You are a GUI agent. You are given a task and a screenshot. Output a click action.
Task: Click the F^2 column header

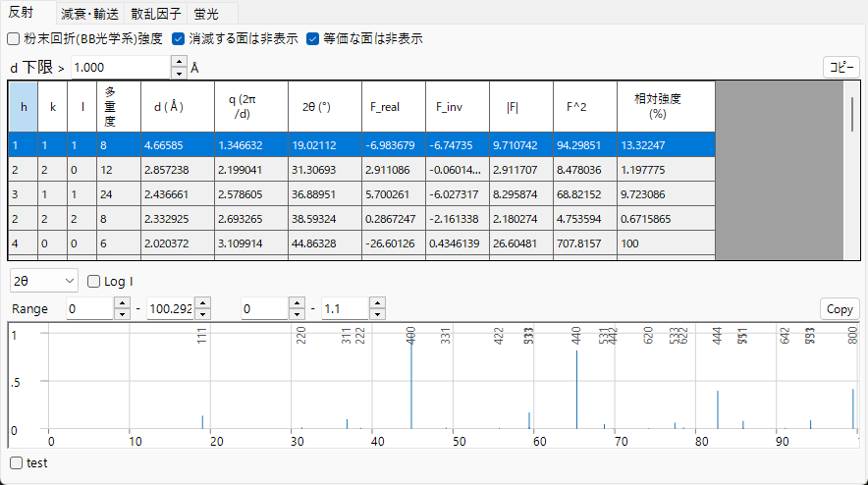[x=584, y=107]
